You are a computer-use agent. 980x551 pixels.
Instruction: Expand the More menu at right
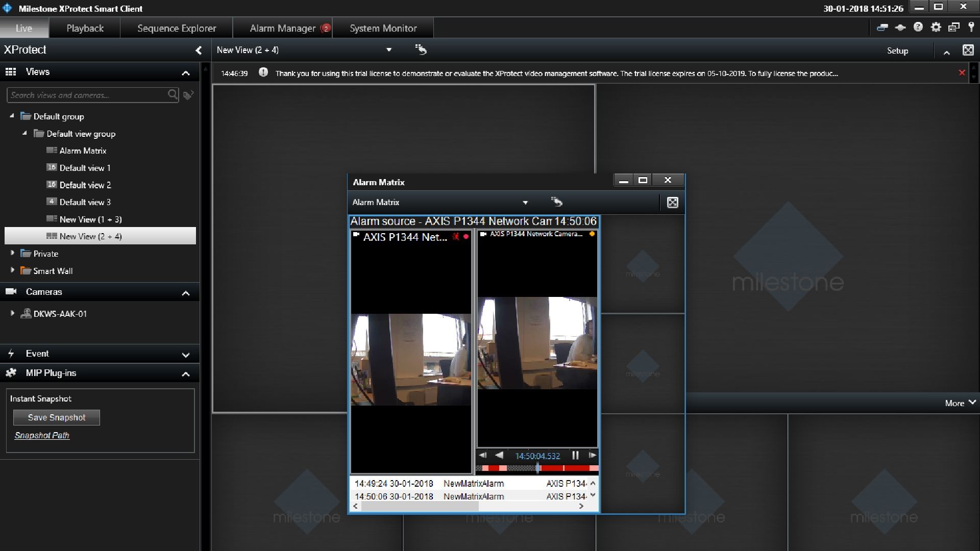pos(960,403)
